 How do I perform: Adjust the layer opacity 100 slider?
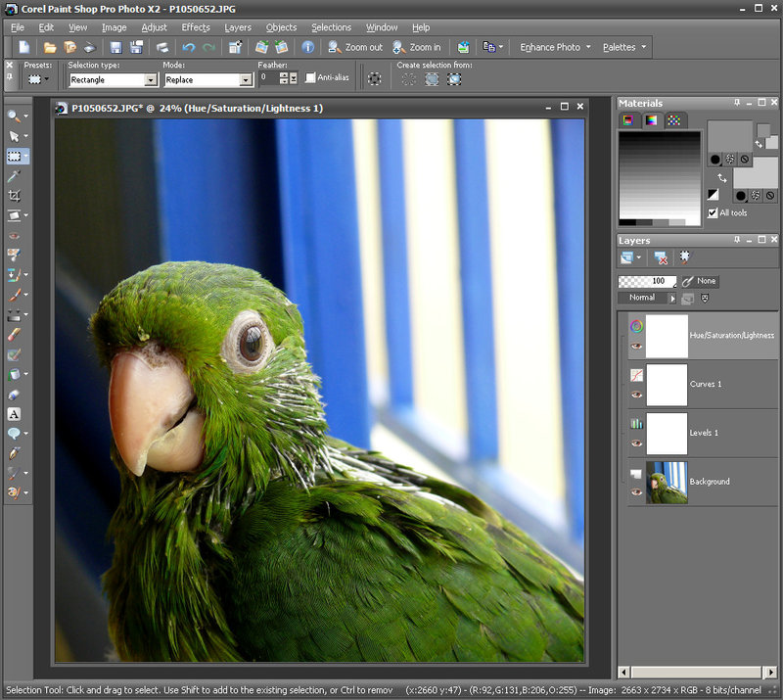(x=647, y=281)
